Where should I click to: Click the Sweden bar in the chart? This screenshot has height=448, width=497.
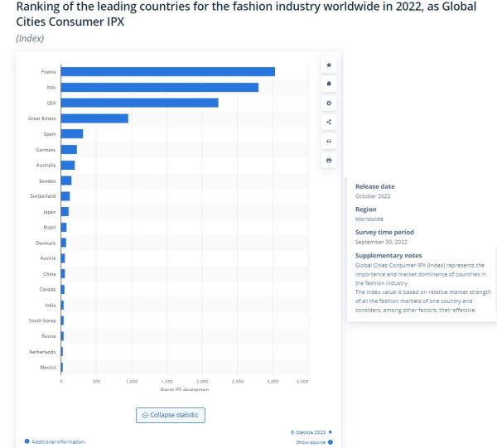[66, 181]
